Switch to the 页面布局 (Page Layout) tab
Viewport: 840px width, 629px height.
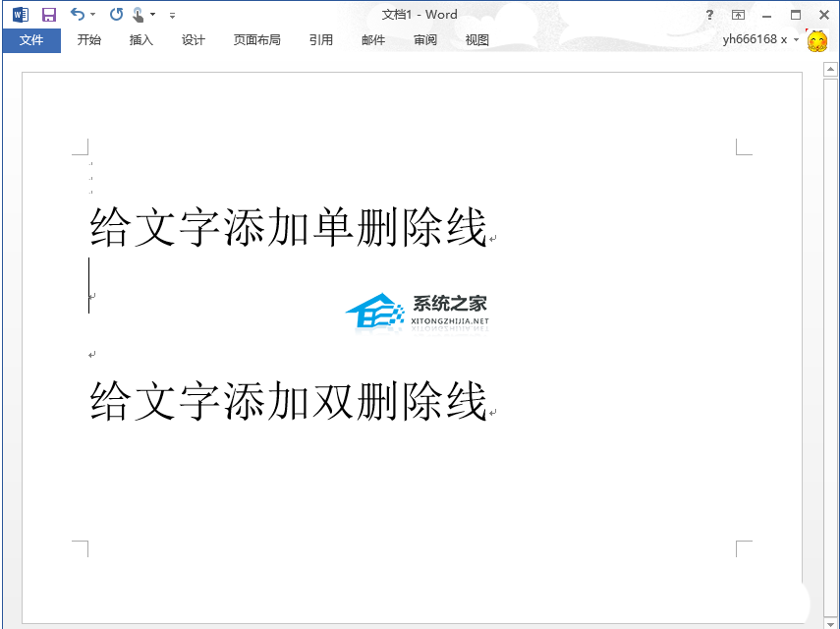click(x=257, y=40)
